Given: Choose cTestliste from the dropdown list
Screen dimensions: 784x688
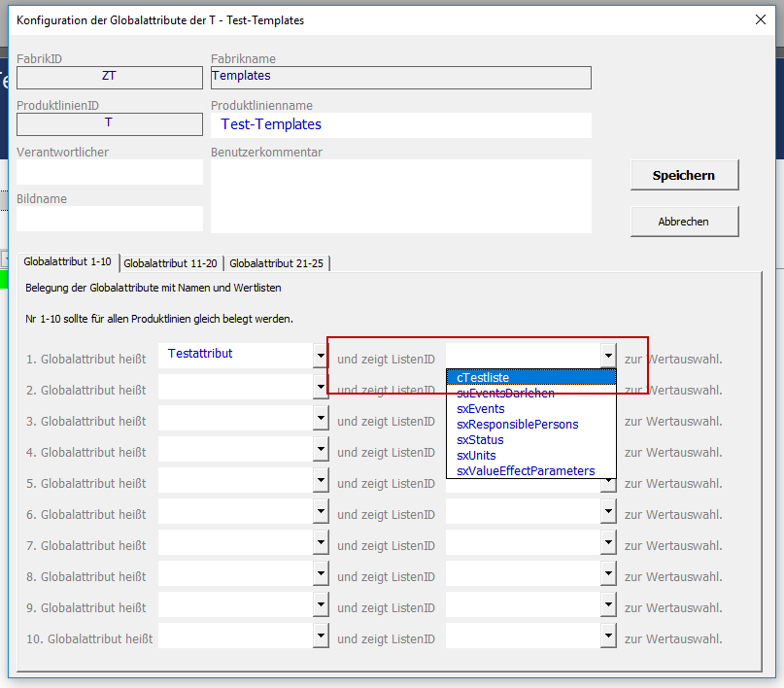Looking at the screenshot, I should click(x=530, y=378).
